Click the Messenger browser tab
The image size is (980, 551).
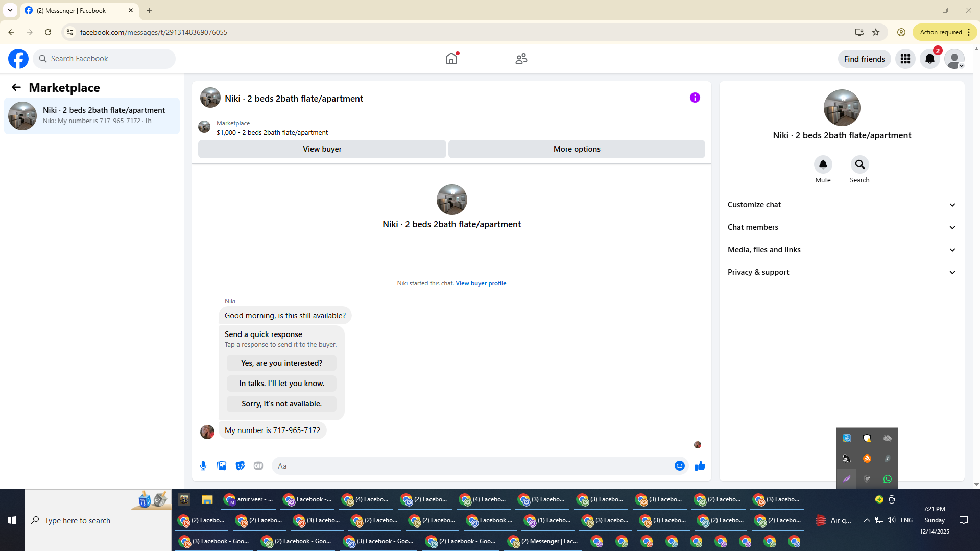79,11
